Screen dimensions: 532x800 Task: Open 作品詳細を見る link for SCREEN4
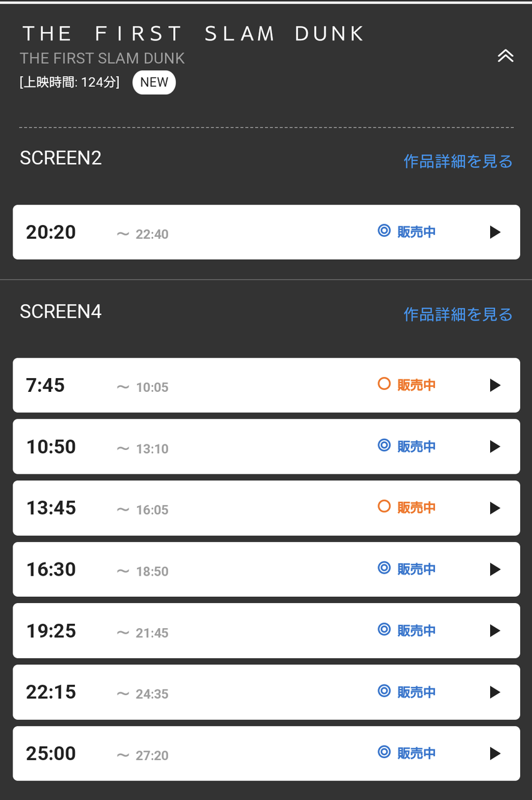point(458,314)
